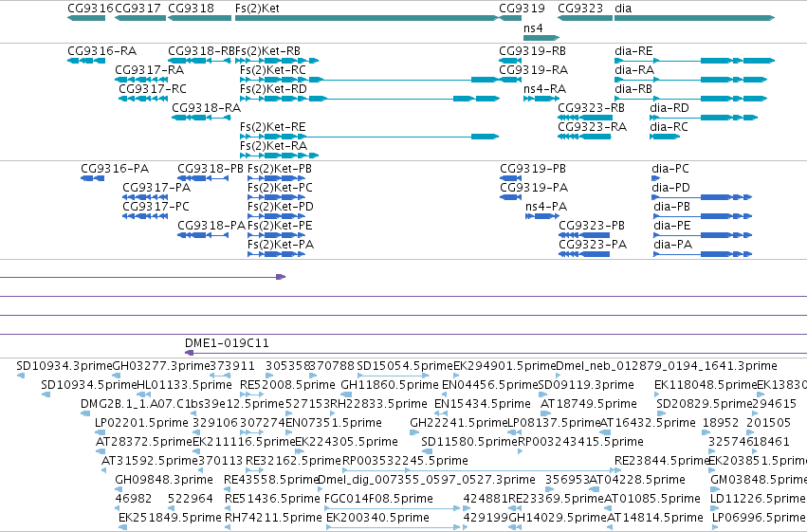Click the Fs(2)Ket-RC transcript label
The height and width of the screenshot is (532, 807).
(273, 70)
